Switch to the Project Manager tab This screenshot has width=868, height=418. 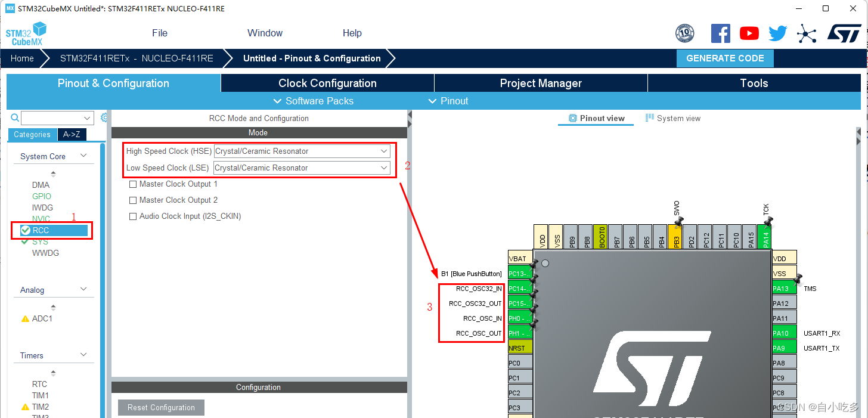pyautogui.click(x=541, y=83)
